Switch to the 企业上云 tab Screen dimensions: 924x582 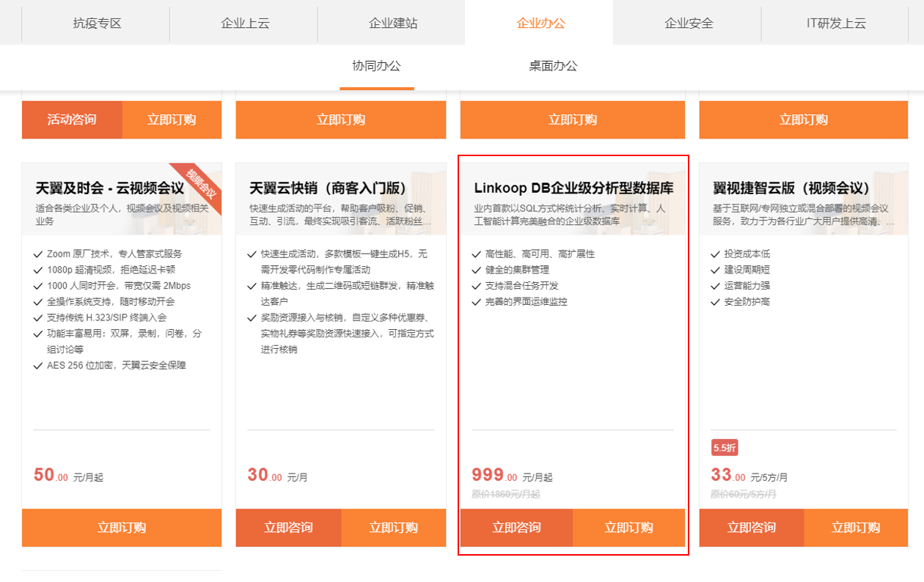tap(245, 23)
